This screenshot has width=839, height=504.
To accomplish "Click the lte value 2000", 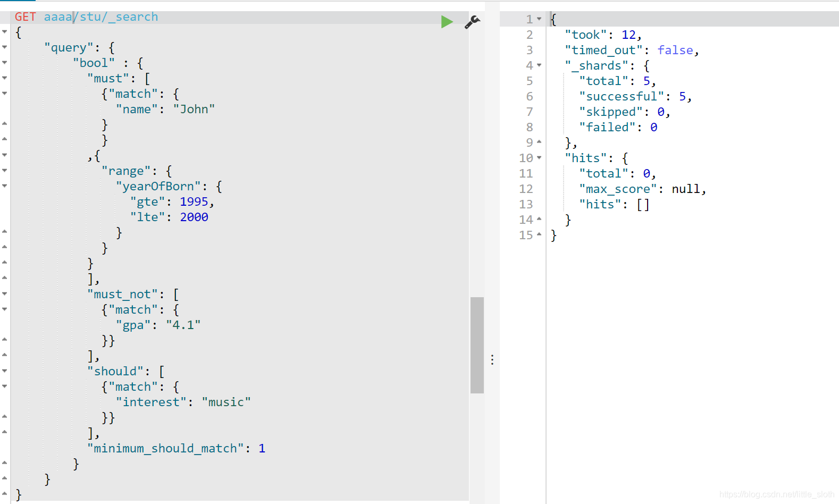I will tap(194, 217).
